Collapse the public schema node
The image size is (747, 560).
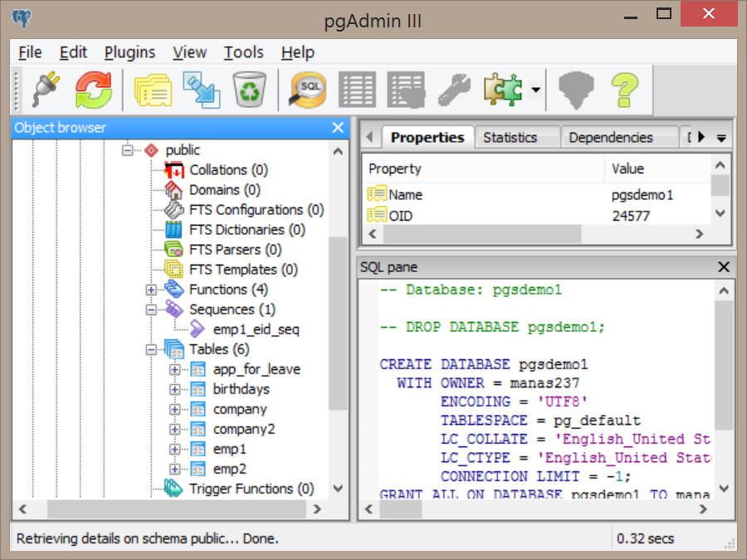pyautogui.click(x=127, y=150)
